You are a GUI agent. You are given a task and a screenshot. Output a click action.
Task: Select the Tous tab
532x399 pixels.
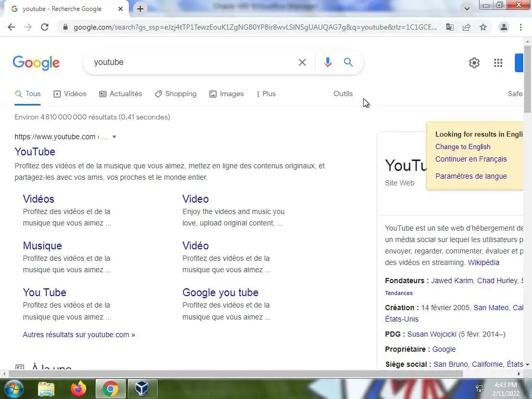(x=28, y=94)
